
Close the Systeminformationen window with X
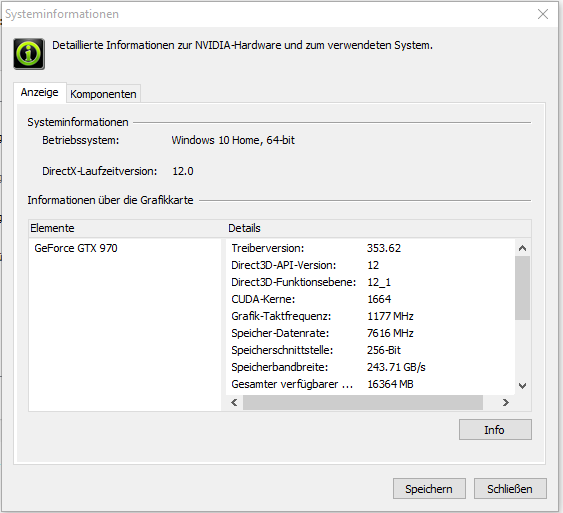click(543, 14)
